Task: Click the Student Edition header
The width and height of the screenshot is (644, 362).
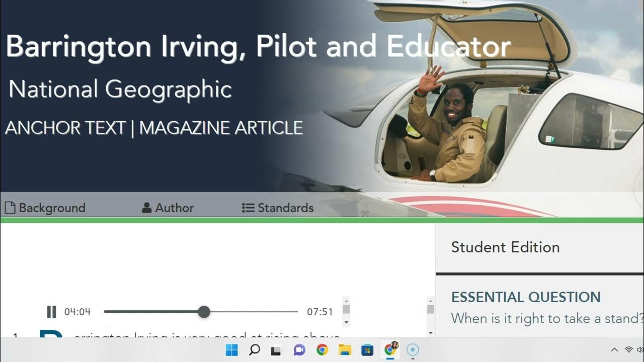Action: [505, 247]
